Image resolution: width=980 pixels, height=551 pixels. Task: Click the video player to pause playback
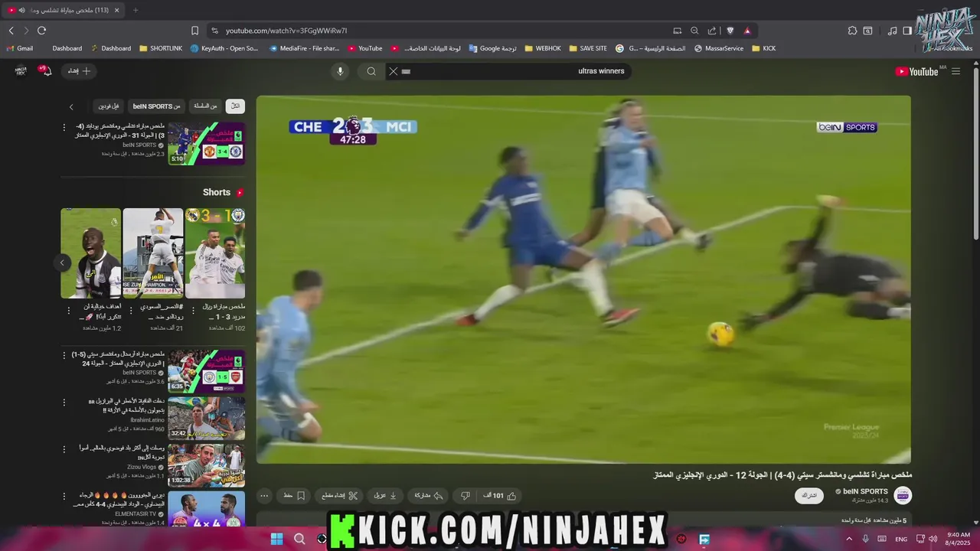(583, 279)
